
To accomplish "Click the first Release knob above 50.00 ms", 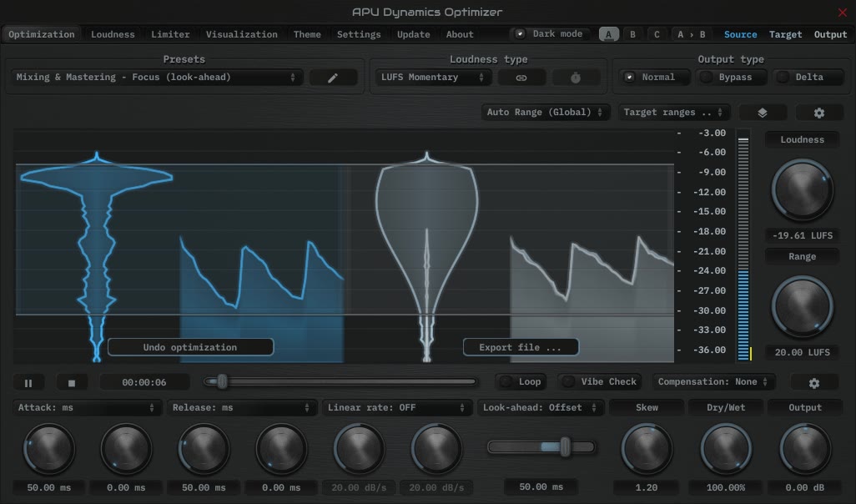I will (204, 449).
